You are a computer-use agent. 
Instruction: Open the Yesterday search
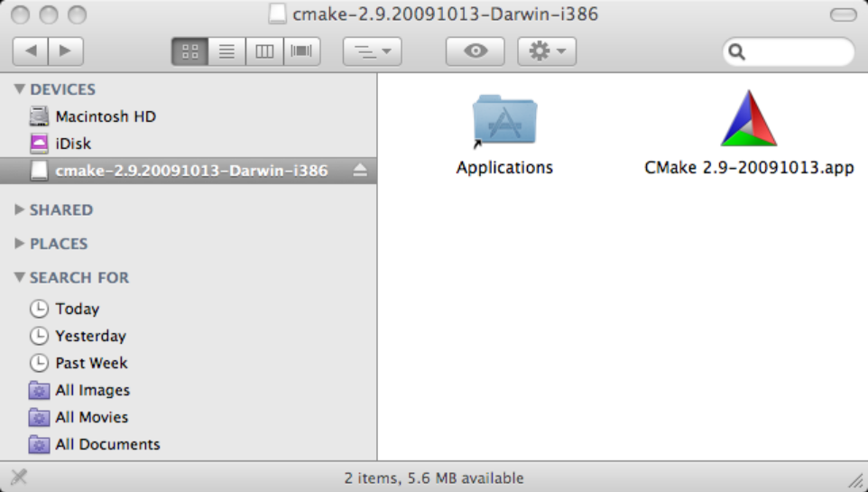pyautogui.click(x=189, y=336)
